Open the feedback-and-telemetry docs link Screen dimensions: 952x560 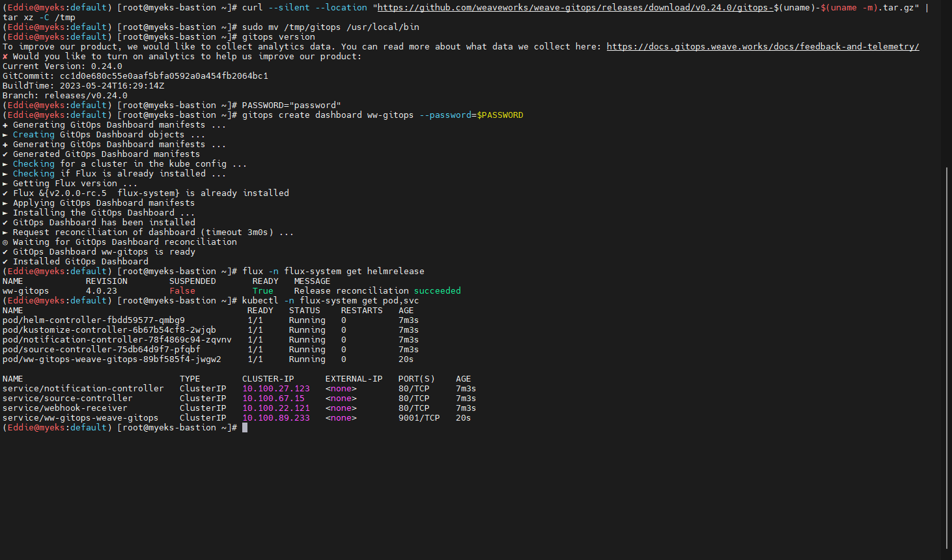(763, 47)
